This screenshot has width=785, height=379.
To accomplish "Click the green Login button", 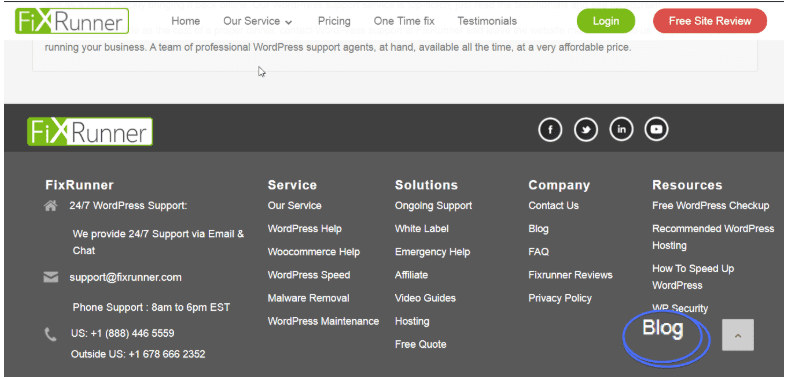I will coord(606,21).
